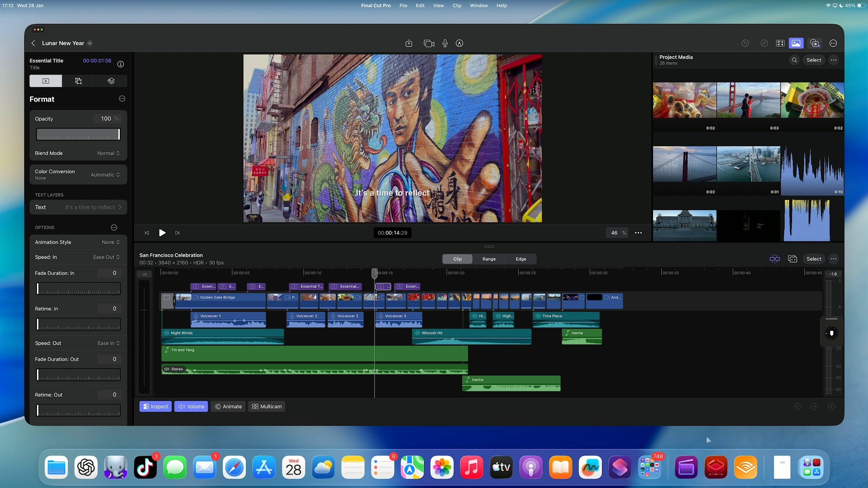Open Project Media more options ellipsis
The width and height of the screenshot is (868, 488).
pyautogui.click(x=834, y=60)
